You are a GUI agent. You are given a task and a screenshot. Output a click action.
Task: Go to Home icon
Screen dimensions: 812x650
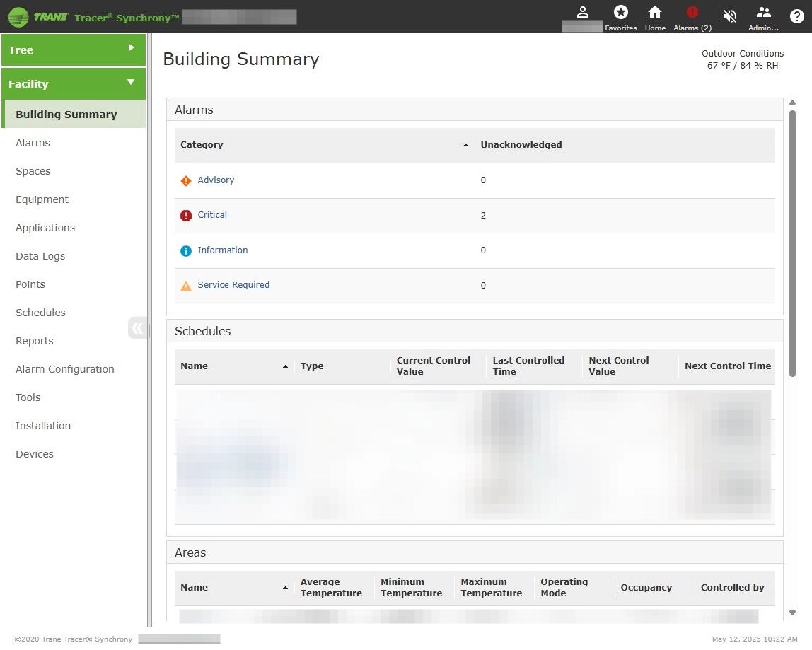655,12
